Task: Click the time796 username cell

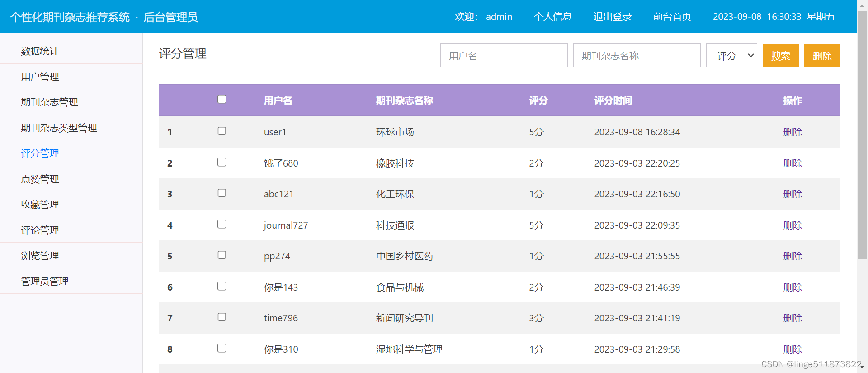Action: 281,318
